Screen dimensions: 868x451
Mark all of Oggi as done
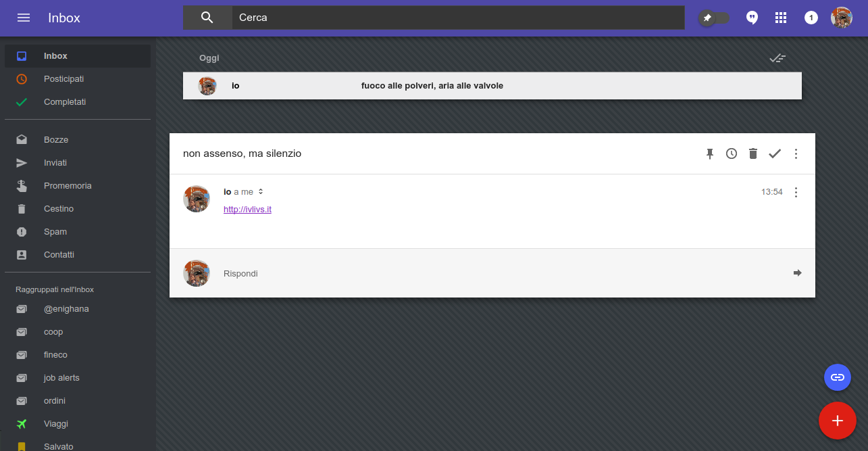[x=777, y=58]
